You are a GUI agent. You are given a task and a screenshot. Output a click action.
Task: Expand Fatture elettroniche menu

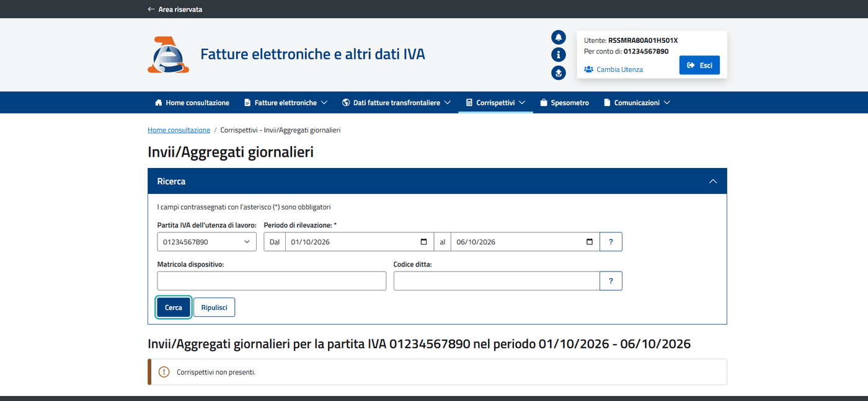286,103
